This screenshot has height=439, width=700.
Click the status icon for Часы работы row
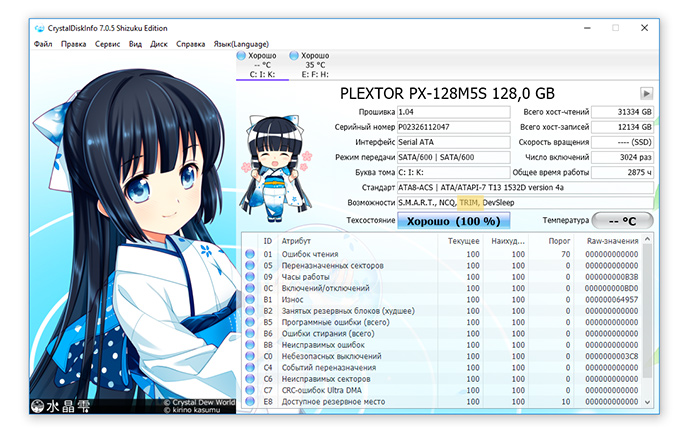click(x=250, y=277)
